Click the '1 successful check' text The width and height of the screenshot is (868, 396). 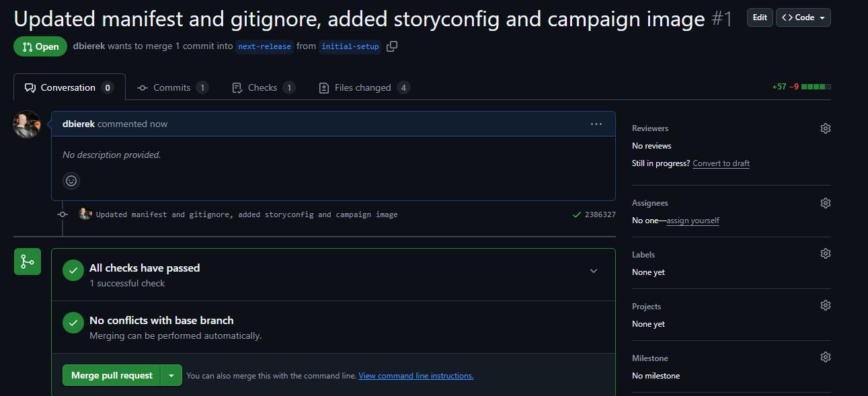coord(127,283)
